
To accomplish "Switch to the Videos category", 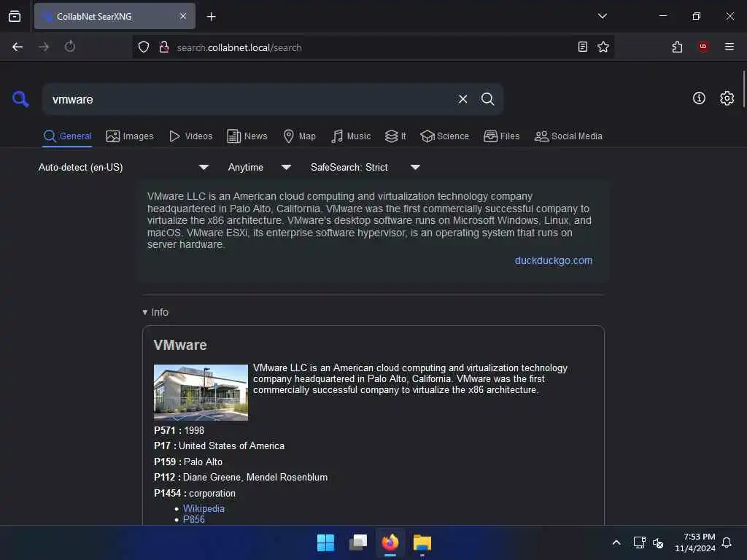I will point(191,136).
